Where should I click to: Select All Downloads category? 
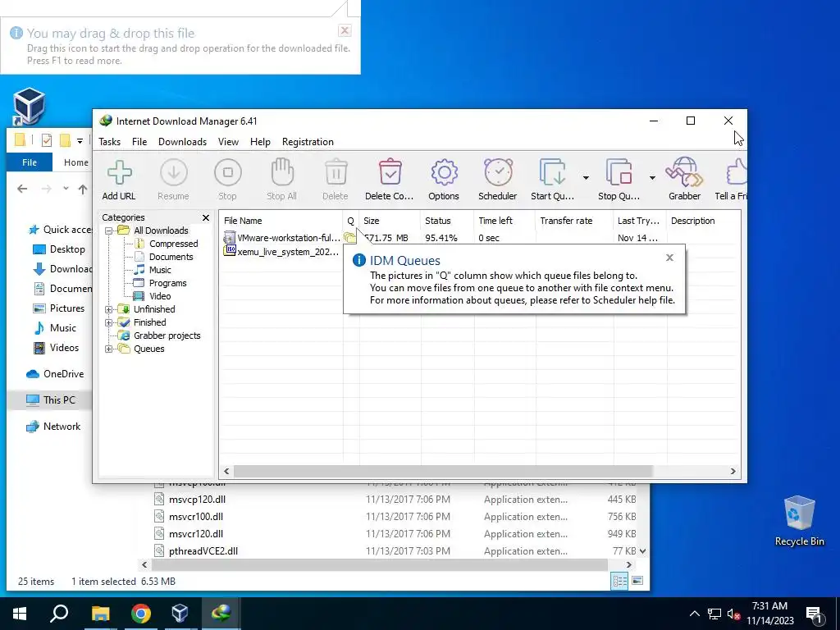(161, 231)
